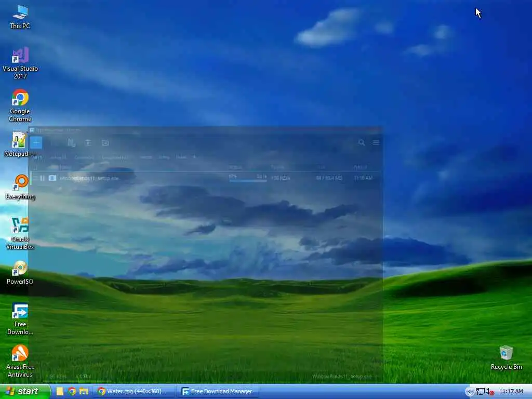
Task: Open File Explorer from quick launch bar
Action: pos(84,392)
